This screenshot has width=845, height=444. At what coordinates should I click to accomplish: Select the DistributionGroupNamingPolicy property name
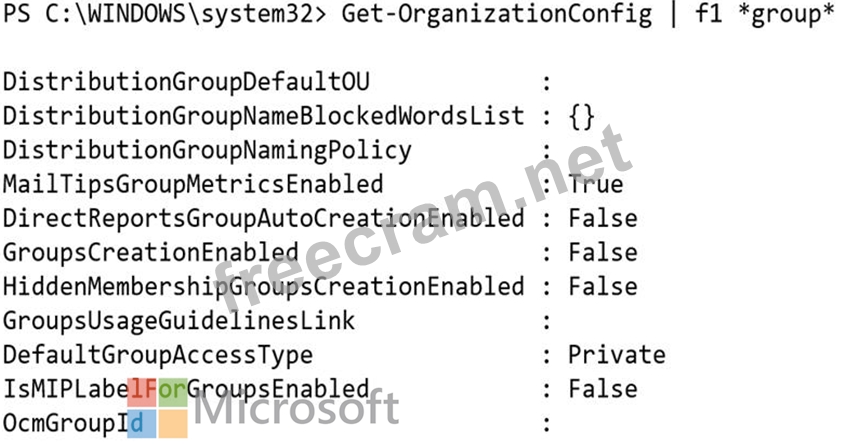click(x=207, y=151)
